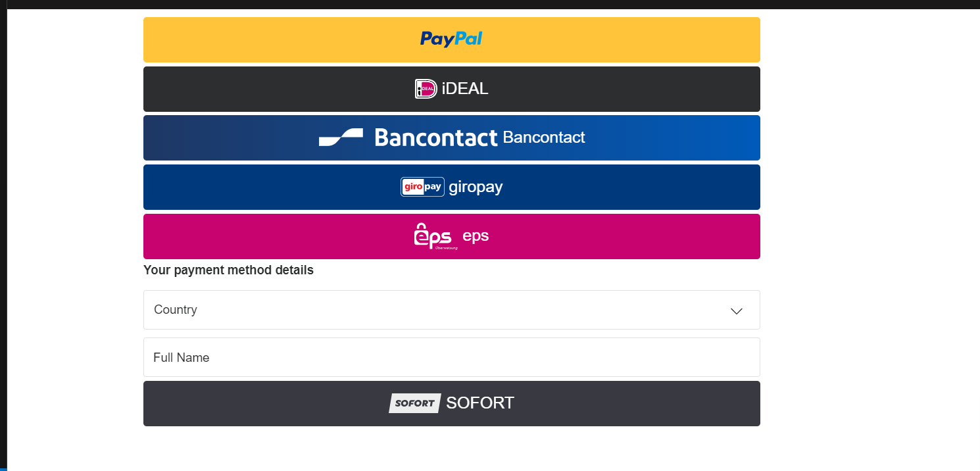The width and height of the screenshot is (980, 471).
Task: Click the SOFORT logo badge
Action: [x=414, y=403]
